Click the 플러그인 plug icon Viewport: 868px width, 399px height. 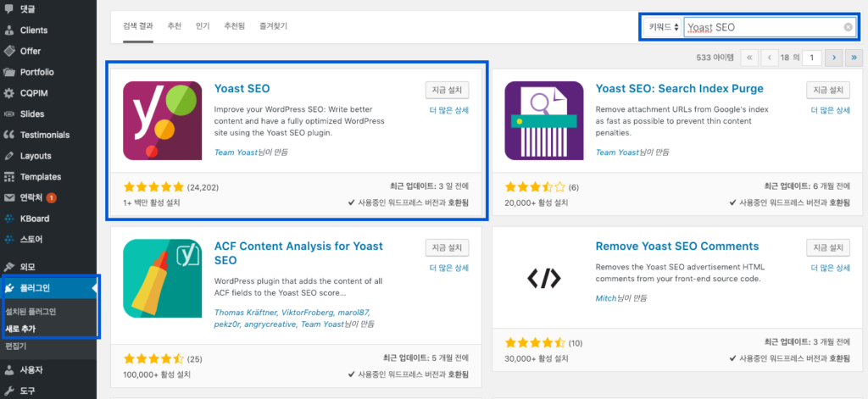click(x=8, y=288)
